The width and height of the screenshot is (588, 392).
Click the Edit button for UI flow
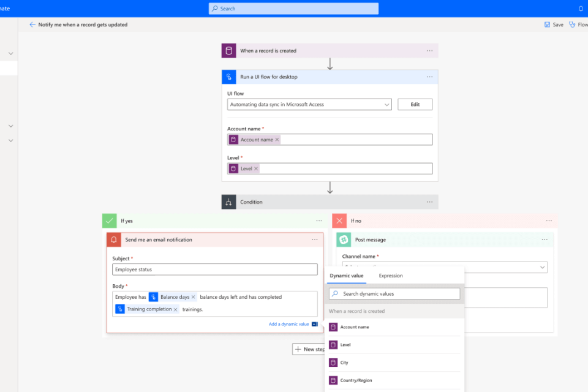pyautogui.click(x=415, y=105)
